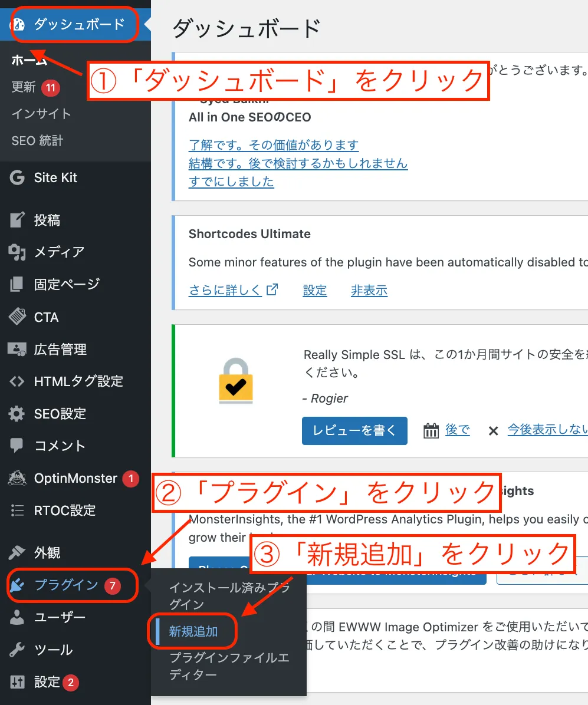Click the CTA ticket icon
This screenshot has width=588, height=705.
coord(18,317)
